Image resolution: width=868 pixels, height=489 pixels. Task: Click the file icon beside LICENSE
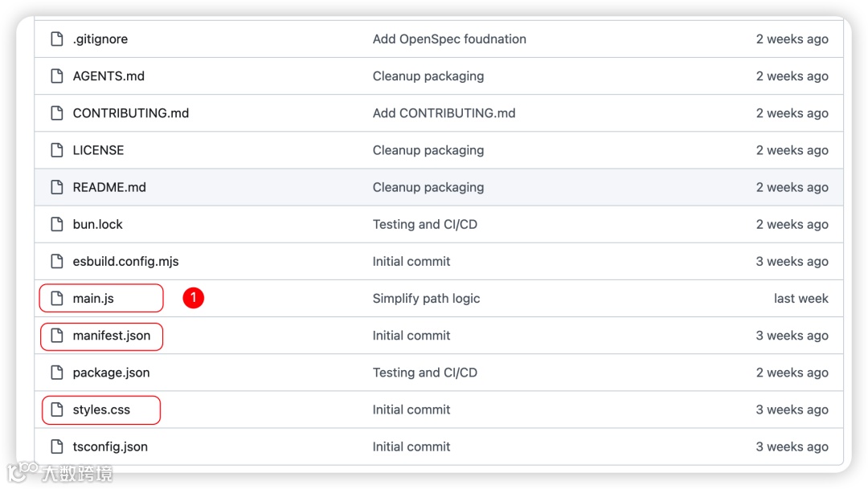[x=57, y=150]
